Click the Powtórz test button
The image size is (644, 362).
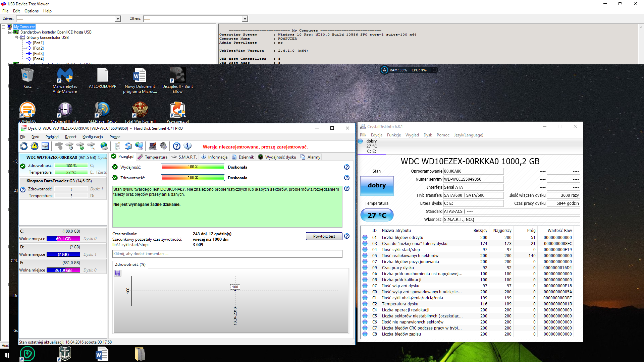[x=324, y=236]
